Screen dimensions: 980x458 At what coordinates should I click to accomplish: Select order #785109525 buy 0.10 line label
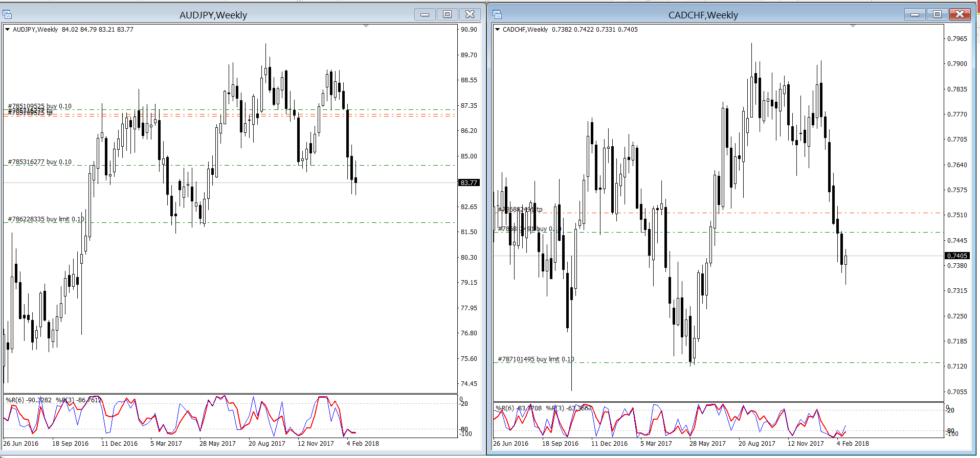(40, 106)
